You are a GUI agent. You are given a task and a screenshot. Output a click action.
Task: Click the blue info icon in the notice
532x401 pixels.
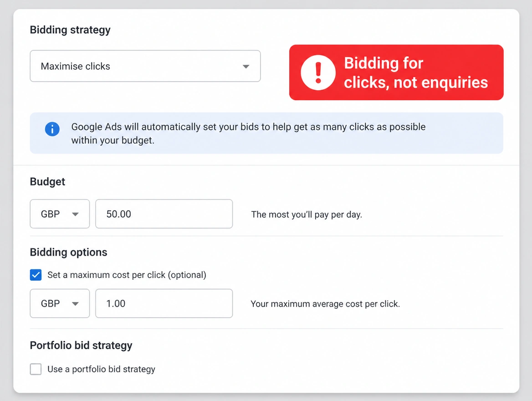pyautogui.click(x=52, y=129)
